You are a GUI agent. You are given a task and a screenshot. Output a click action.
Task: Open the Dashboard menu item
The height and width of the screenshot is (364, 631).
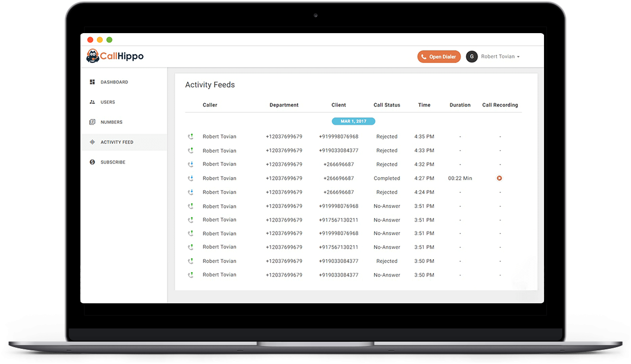click(114, 82)
